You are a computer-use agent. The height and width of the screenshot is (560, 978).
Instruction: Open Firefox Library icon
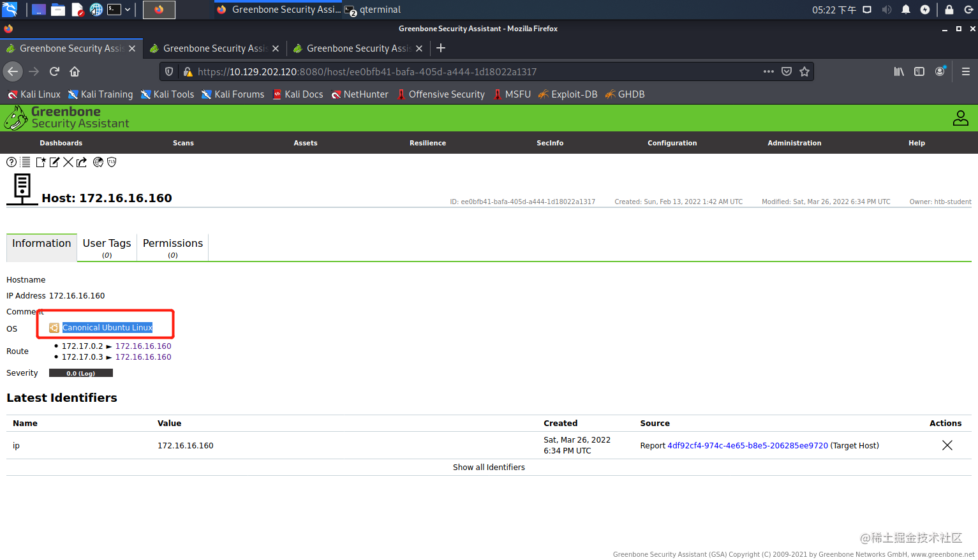pyautogui.click(x=899, y=71)
